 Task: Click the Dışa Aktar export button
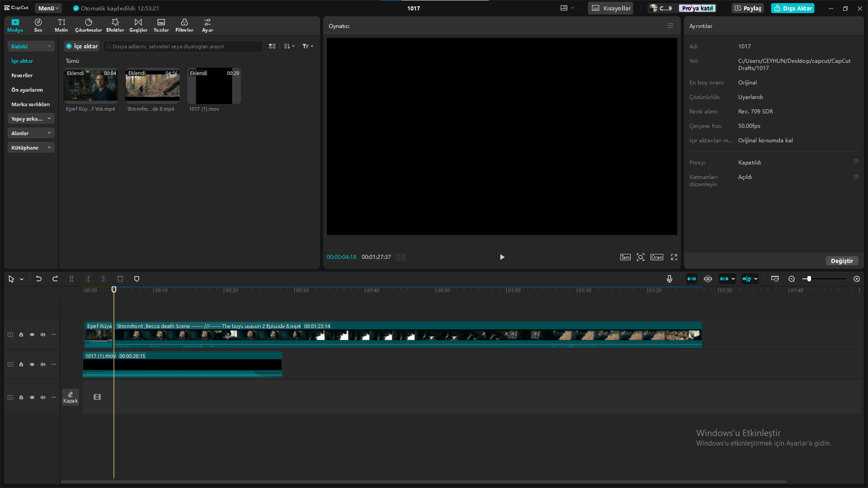(x=793, y=8)
